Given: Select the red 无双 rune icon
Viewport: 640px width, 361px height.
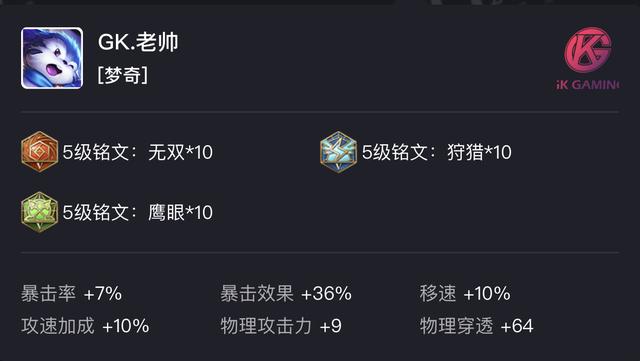Looking at the screenshot, I should click(x=39, y=152).
